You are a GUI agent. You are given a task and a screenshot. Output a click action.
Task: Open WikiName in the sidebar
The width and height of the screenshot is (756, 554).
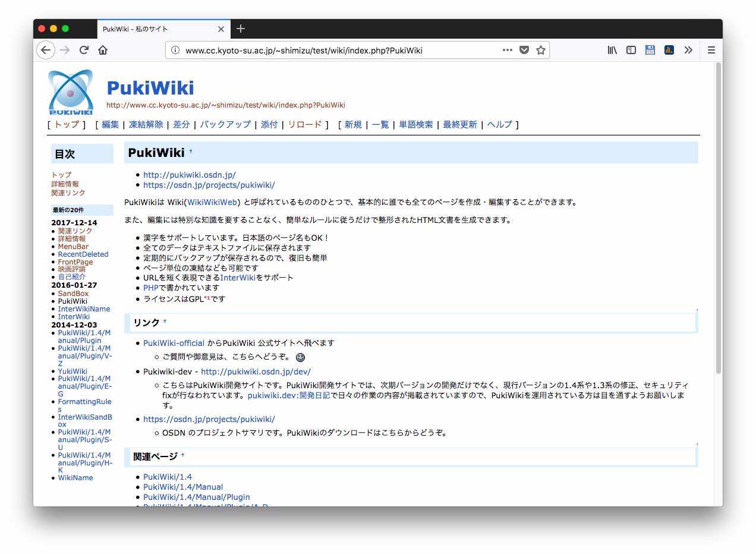coord(75,477)
